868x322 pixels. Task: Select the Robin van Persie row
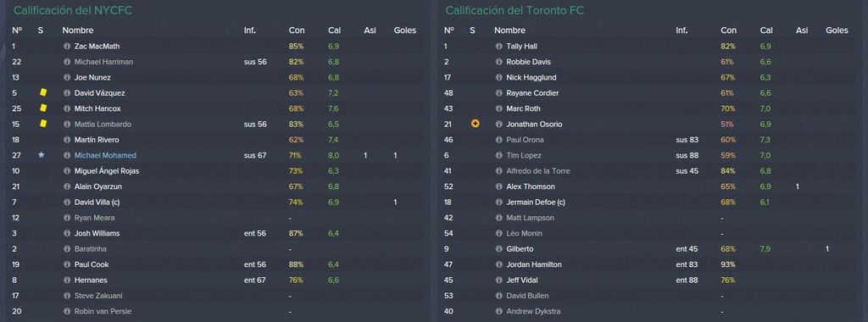[x=216, y=312]
